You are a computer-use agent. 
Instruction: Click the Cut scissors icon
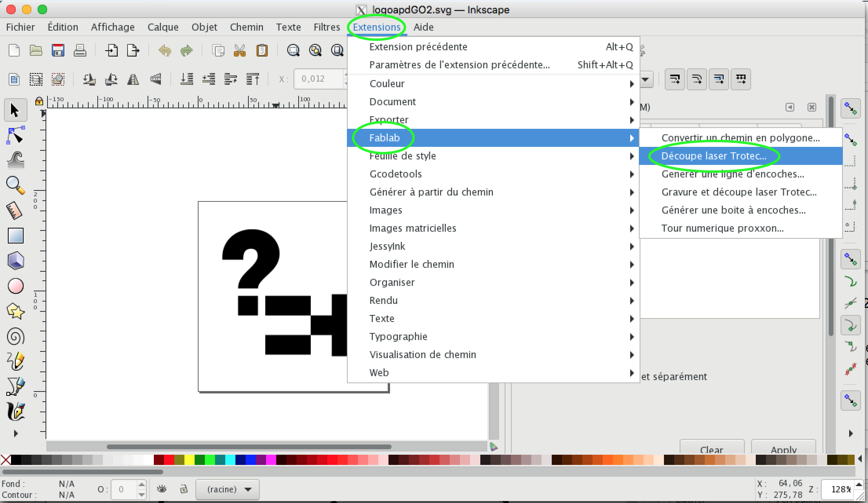pyautogui.click(x=240, y=50)
